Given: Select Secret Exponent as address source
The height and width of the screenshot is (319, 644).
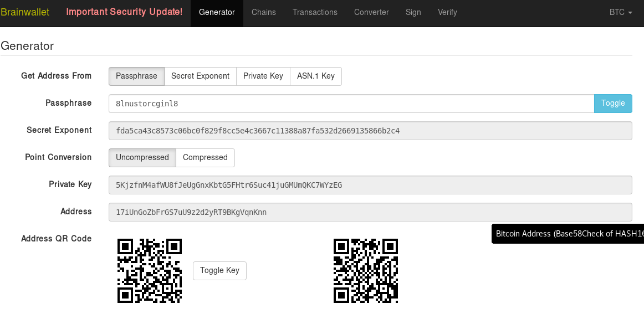Looking at the screenshot, I should [200, 76].
